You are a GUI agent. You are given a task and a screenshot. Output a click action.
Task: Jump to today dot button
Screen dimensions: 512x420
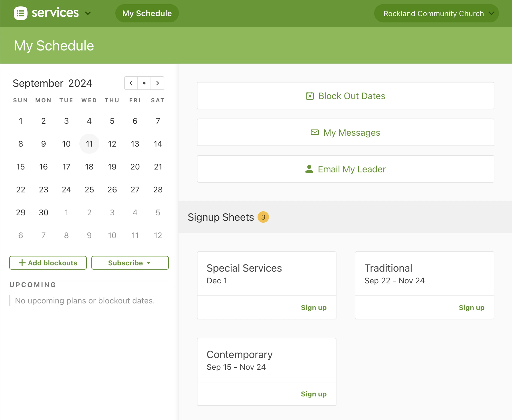[x=144, y=83]
